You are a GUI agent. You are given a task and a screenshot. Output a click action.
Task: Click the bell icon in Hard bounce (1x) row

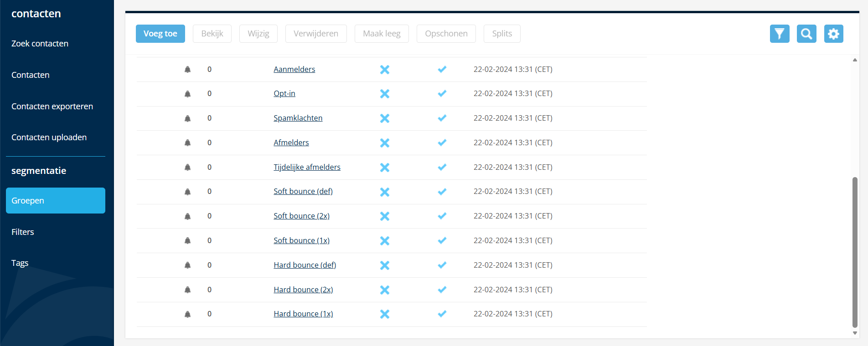click(x=187, y=314)
